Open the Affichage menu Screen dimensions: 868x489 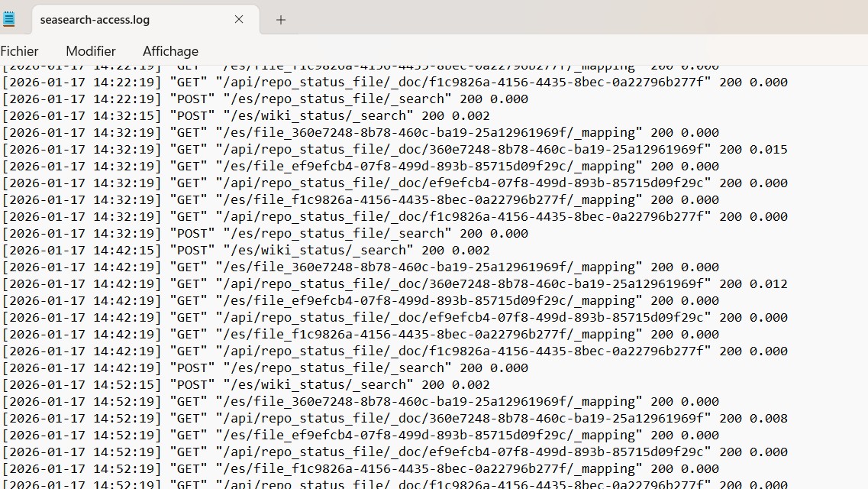click(170, 51)
